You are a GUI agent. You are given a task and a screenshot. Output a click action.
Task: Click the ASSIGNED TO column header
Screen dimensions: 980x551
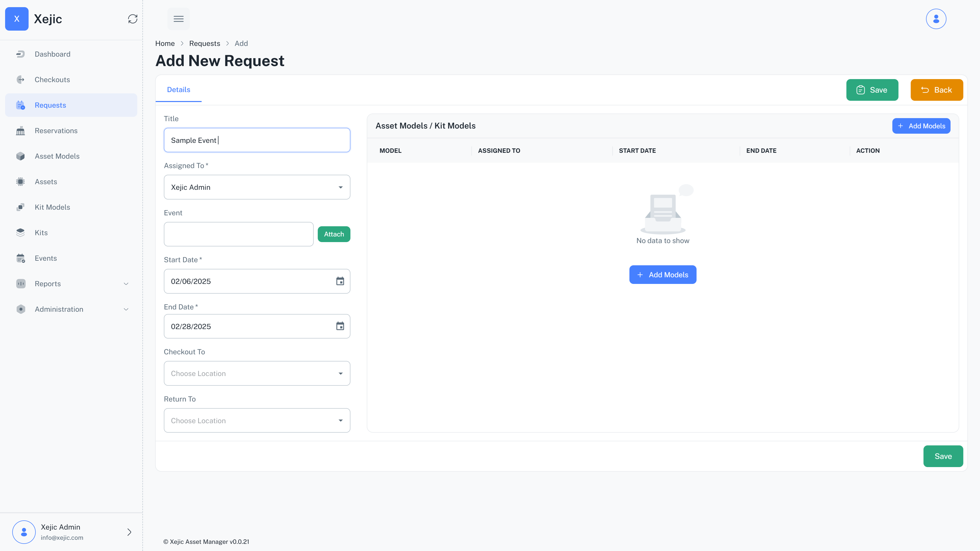(x=499, y=151)
